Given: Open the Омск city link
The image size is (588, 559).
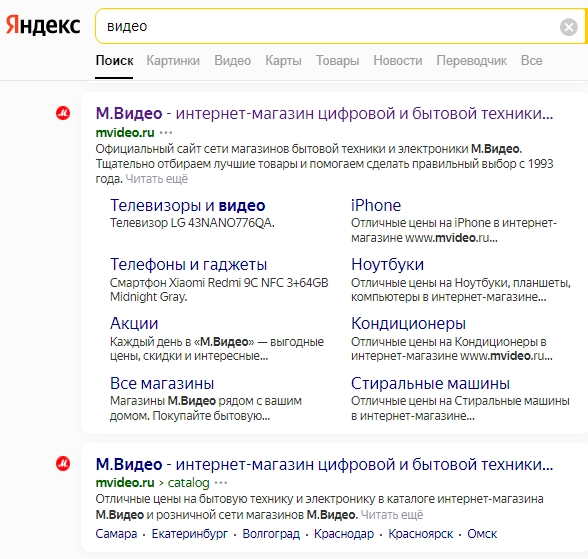Looking at the screenshot, I should pyautogui.click(x=482, y=534).
